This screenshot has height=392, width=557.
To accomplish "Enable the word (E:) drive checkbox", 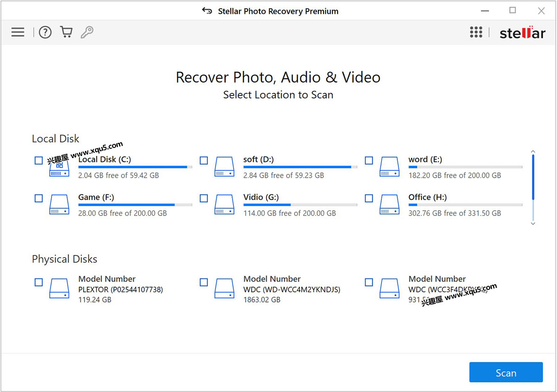I will coord(369,161).
